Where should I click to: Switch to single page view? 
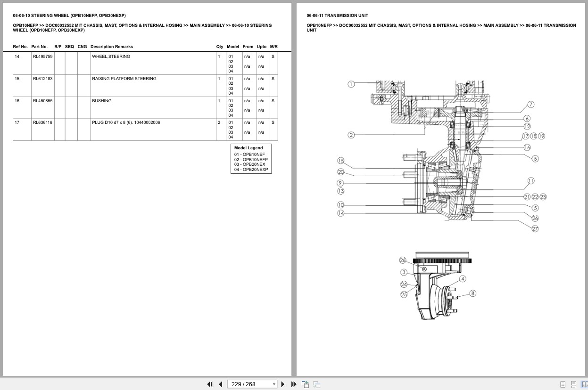pyautogui.click(x=563, y=384)
